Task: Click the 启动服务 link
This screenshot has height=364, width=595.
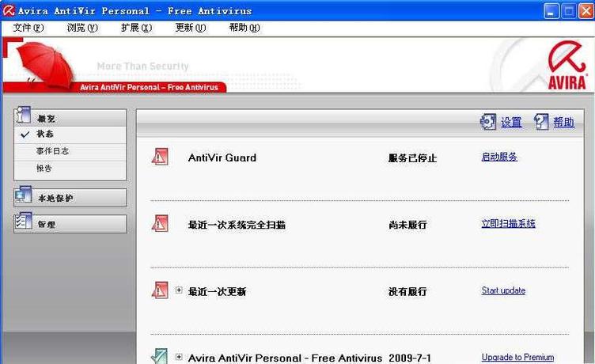Action: pyautogui.click(x=499, y=157)
